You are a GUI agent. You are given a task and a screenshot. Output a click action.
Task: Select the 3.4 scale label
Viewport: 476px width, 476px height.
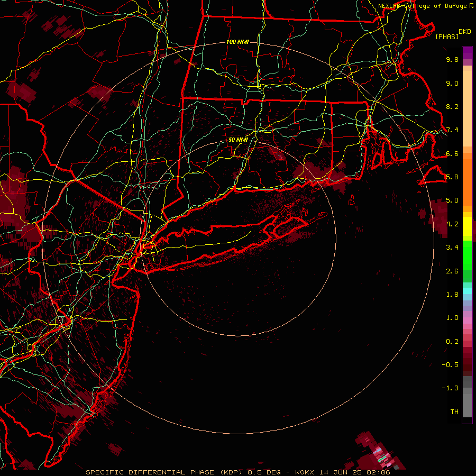tap(452, 248)
